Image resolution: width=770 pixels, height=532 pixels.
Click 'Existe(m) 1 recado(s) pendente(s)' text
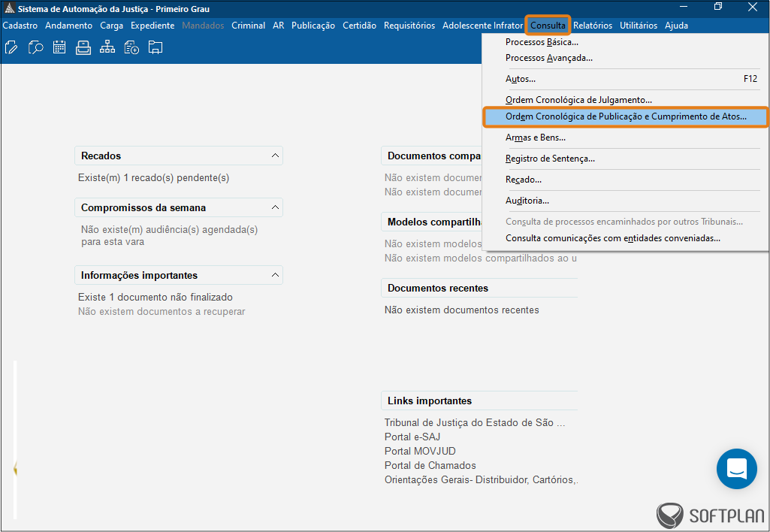154,178
